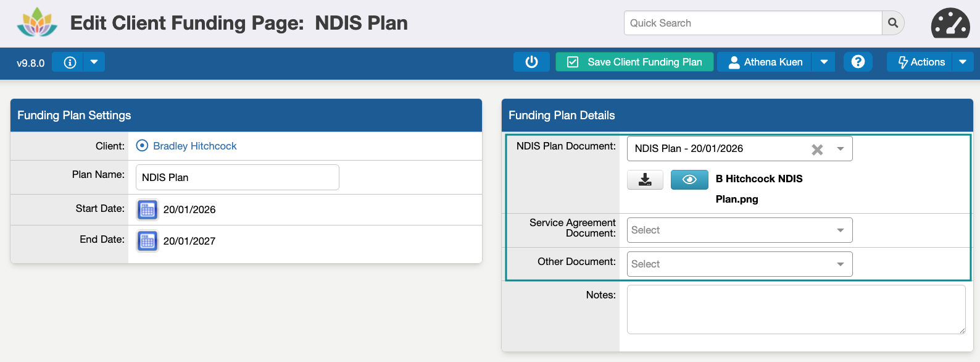Click the power logout icon
The height and width of the screenshot is (362, 980).
(x=531, y=62)
